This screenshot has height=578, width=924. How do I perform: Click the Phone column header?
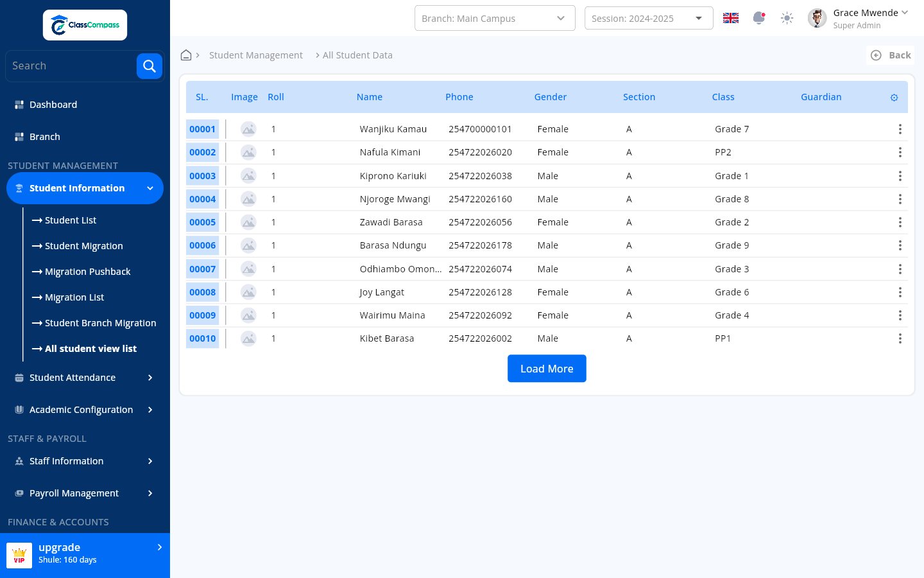459,97
